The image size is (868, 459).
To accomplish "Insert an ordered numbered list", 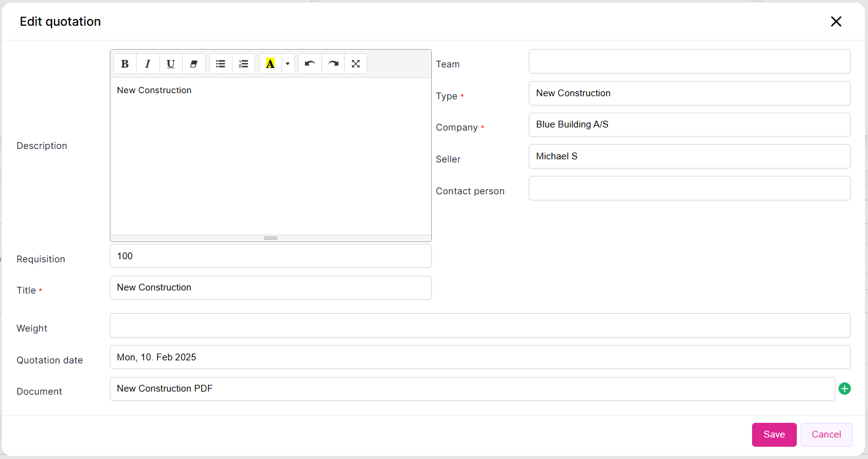I will pos(244,64).
